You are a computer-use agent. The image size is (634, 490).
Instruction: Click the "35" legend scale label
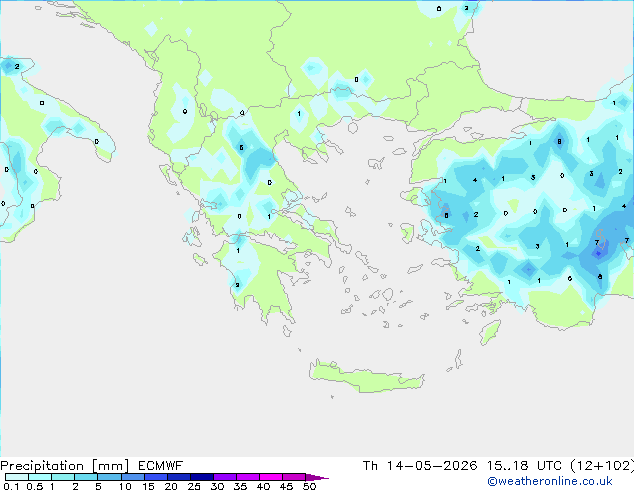pyautogui.click(x=240, y=486)
